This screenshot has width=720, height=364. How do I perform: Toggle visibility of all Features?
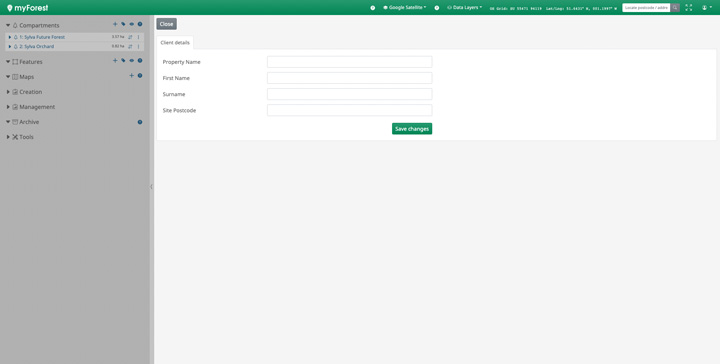[x=131, y=61]
